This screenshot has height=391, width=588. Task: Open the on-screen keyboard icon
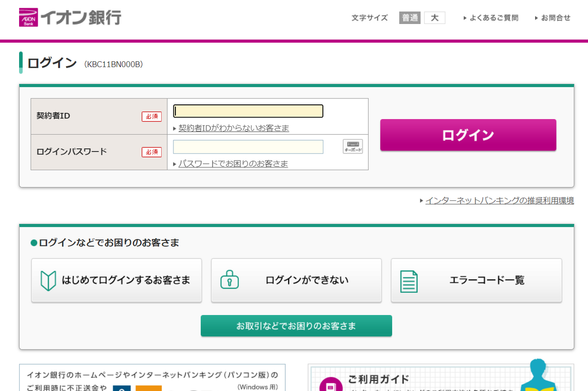pos(353,147)
